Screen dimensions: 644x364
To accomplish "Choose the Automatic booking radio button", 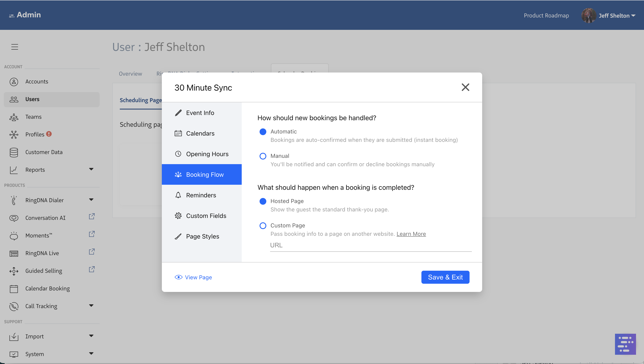I will (x=263, y=132).
